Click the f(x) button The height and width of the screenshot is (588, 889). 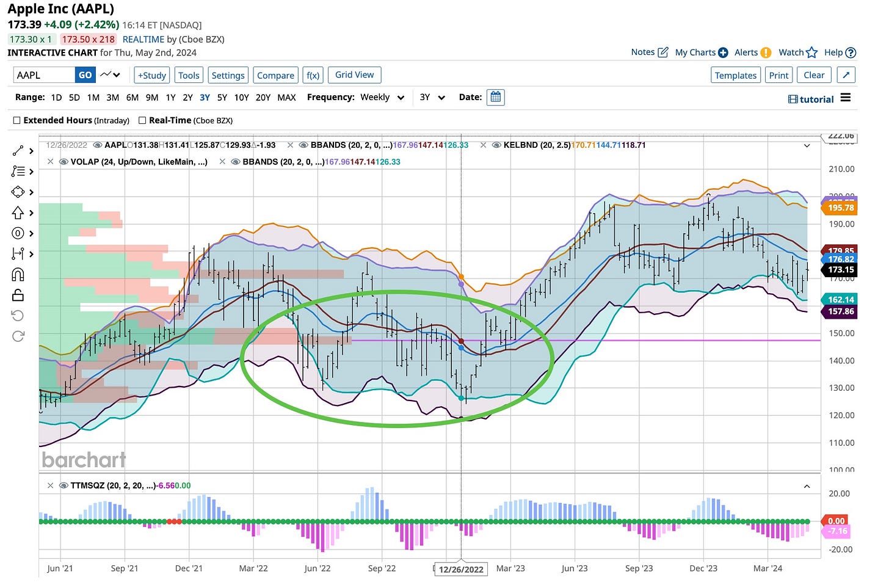click(x=313, y=75)
